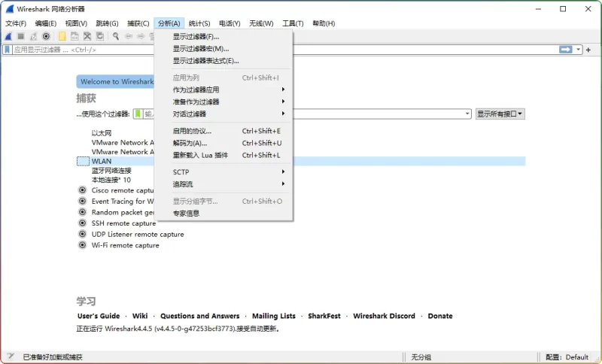Viewport: 602px width, 364px height.
Task: Open the 帮助(H) menu
Action: click(x=324, y=23)
